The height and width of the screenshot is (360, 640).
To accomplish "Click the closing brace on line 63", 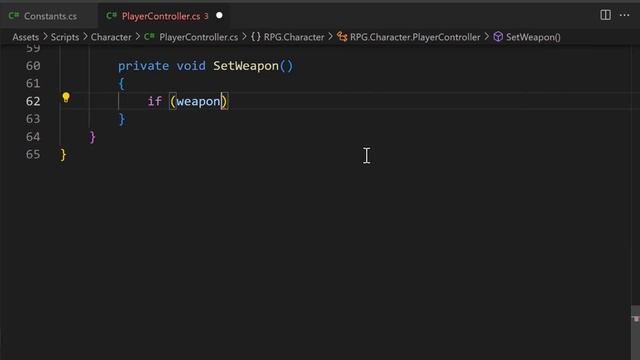I will click(x=122, y=119).
